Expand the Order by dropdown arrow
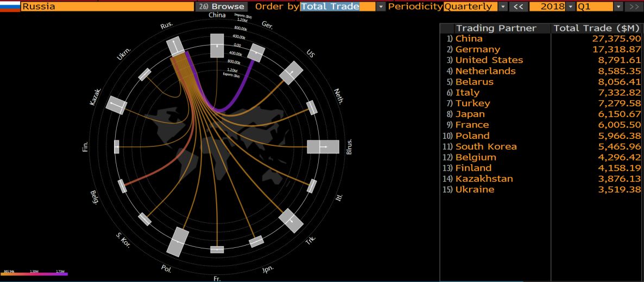The image size is (644, 282). 381,7
